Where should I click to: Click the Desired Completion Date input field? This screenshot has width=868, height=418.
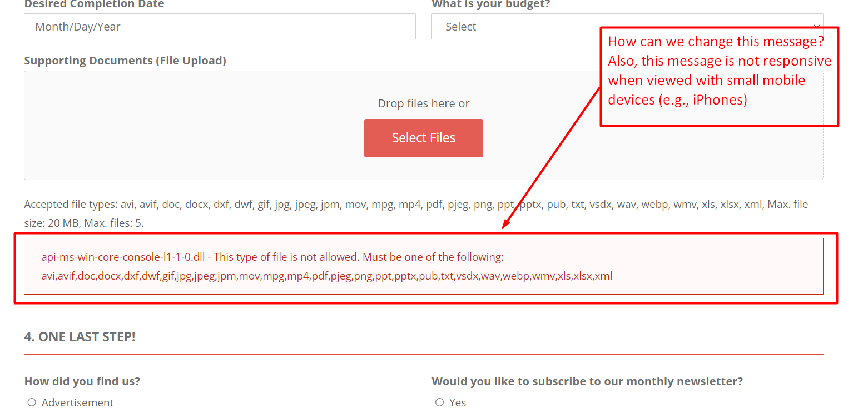click(220, 27)
